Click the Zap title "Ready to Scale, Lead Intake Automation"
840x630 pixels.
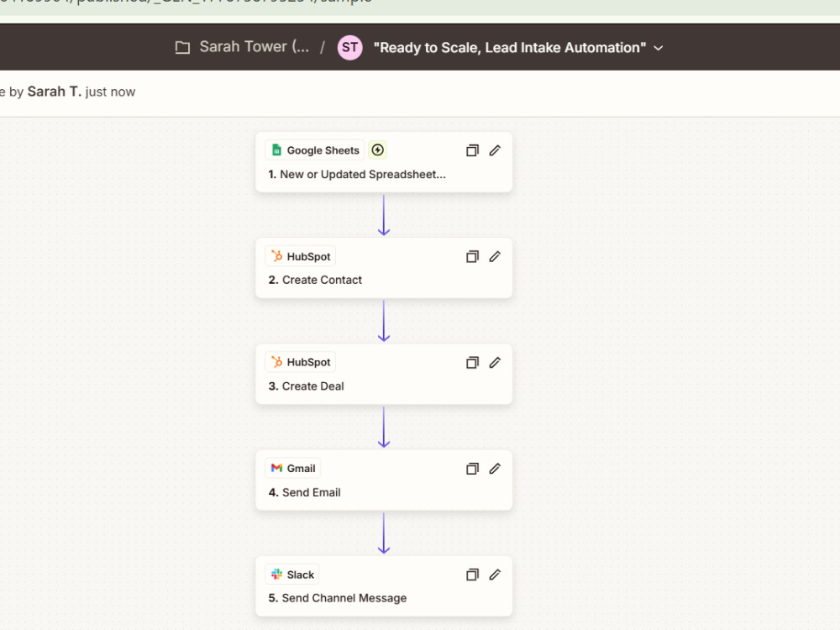510,48
